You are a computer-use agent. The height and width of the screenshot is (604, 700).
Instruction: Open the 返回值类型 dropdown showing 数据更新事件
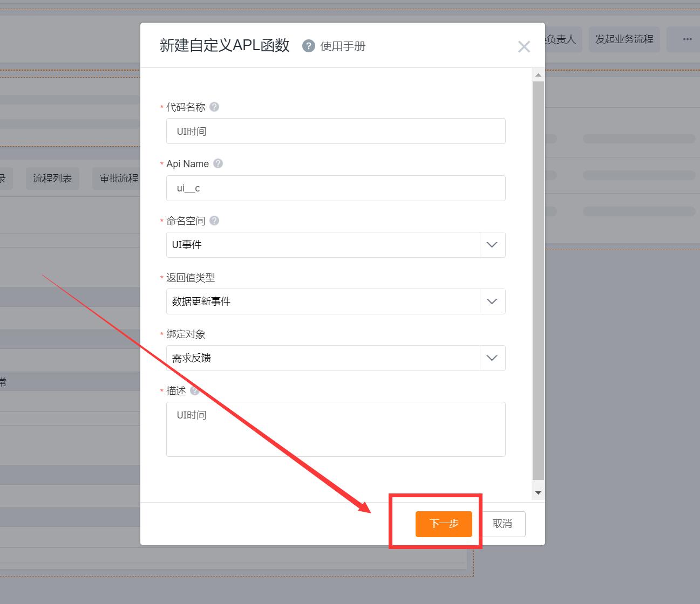click(336, 301)
